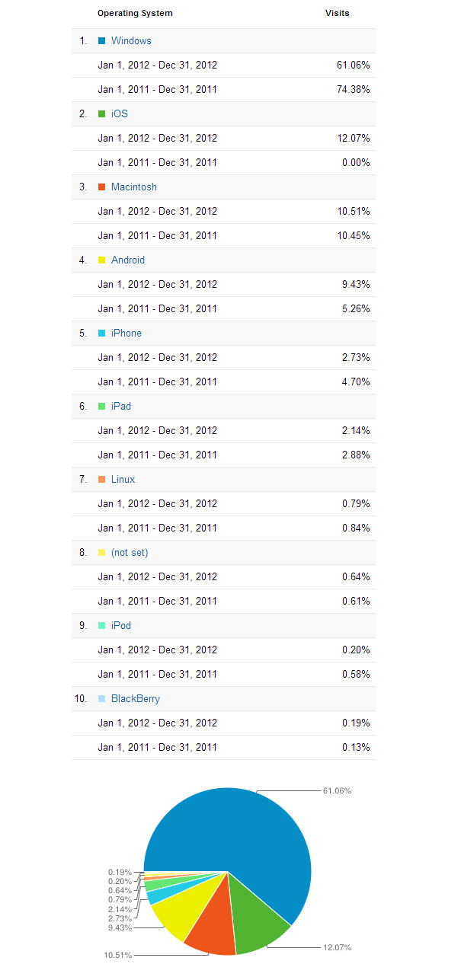Open the Android row link
This screenshot has width=461, height=980.
click(x=128, y=260)
